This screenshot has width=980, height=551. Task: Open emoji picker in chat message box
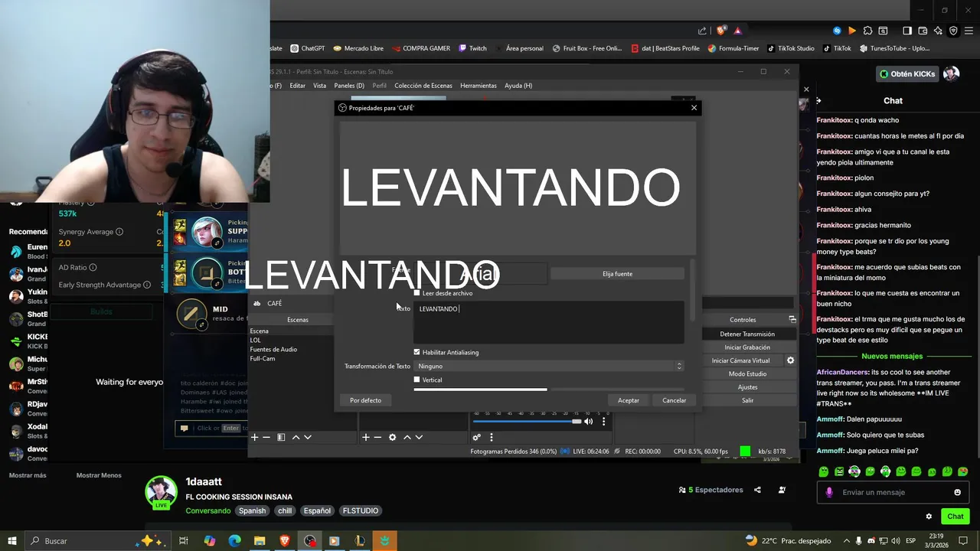point(957,492)
